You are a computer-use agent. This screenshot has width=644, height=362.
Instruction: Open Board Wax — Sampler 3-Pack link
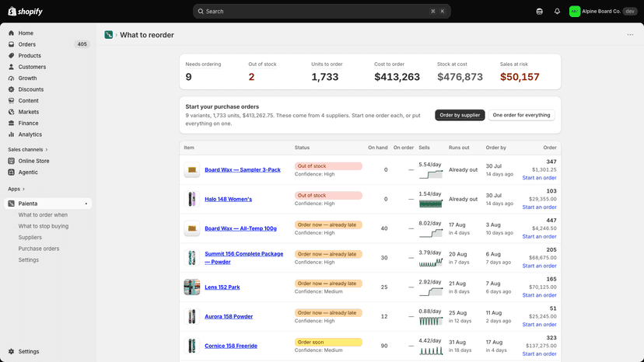click(243, 169)
